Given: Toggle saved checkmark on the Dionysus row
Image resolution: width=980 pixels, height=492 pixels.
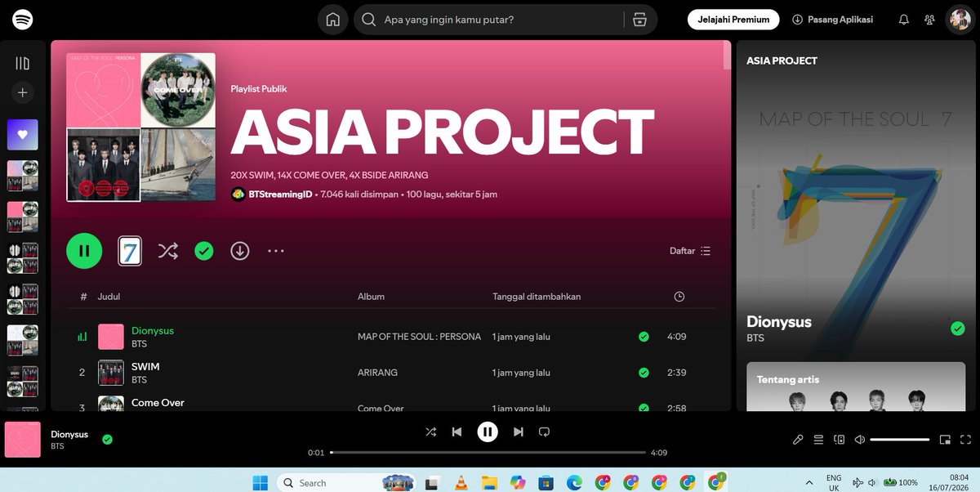Looking at the screenshot, I should (x=644, y=337).
